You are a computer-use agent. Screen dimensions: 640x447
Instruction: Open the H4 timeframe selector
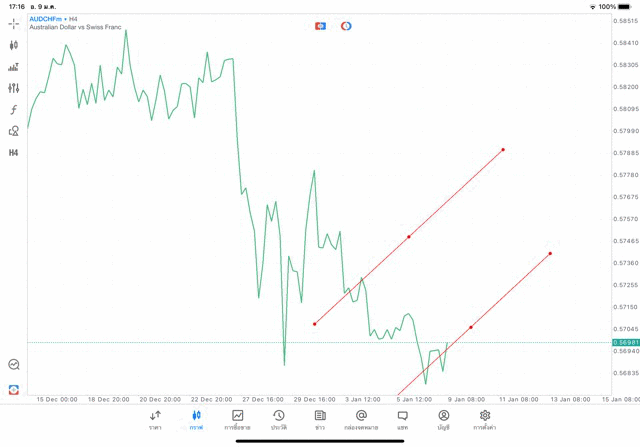pyautogui.click(x=14, y=153)
